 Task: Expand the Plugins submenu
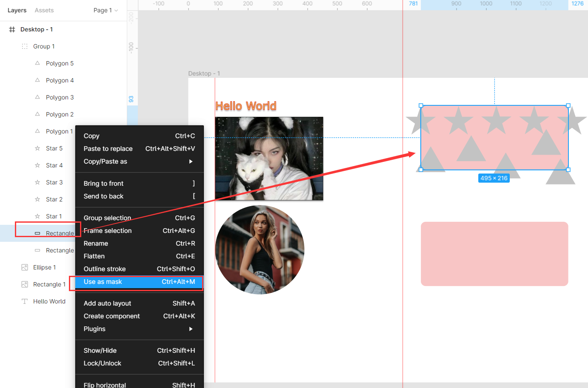(94, 329)
